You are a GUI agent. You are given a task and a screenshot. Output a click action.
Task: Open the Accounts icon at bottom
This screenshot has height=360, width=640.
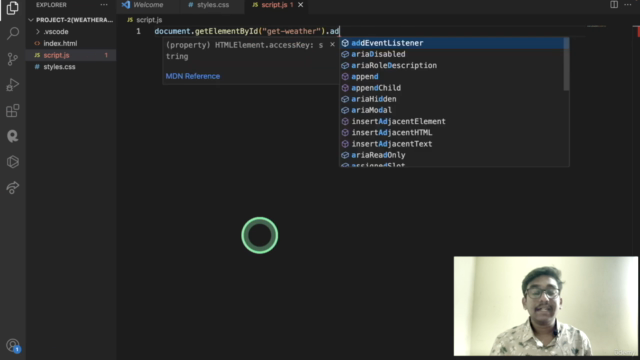tap(13, 346)
